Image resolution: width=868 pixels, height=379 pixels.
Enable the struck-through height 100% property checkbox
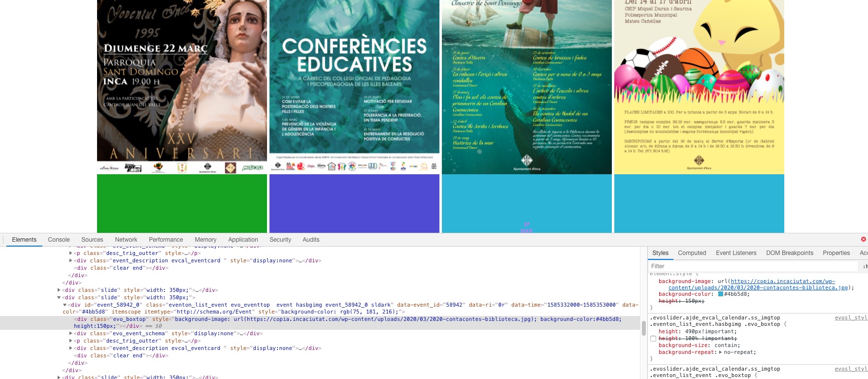(x=653, y=339)
